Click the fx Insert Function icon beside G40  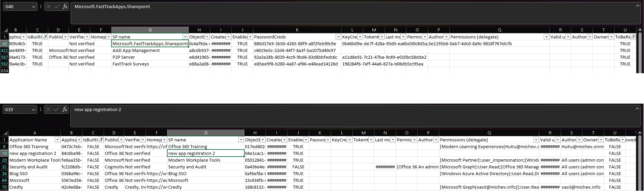(x=65, y=6)
